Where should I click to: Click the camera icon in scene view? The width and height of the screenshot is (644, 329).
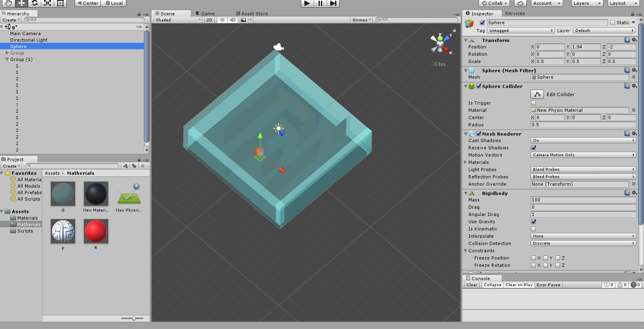[278, 47]
